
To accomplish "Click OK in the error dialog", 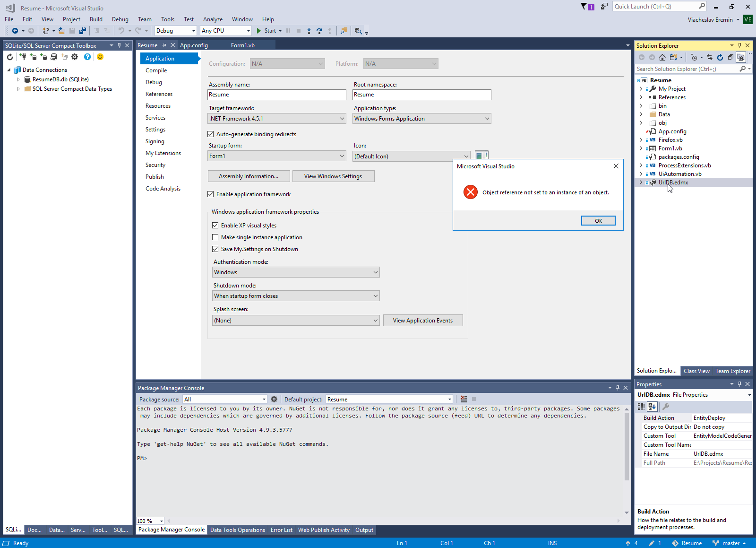I will (598, 221).
